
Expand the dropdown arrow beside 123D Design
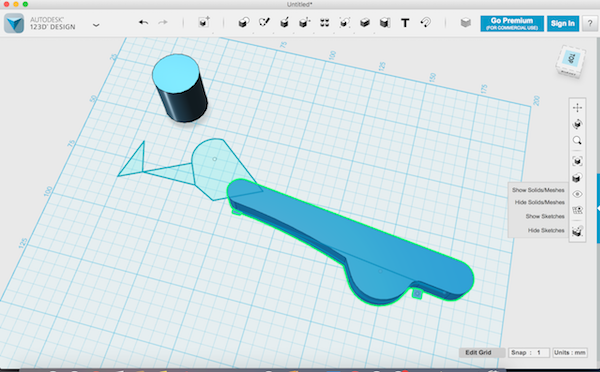(96, 25)
